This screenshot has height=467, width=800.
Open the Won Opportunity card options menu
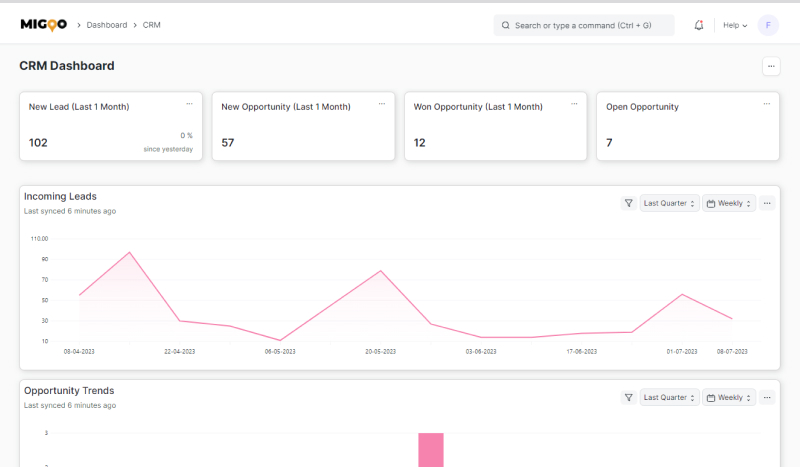574,103
